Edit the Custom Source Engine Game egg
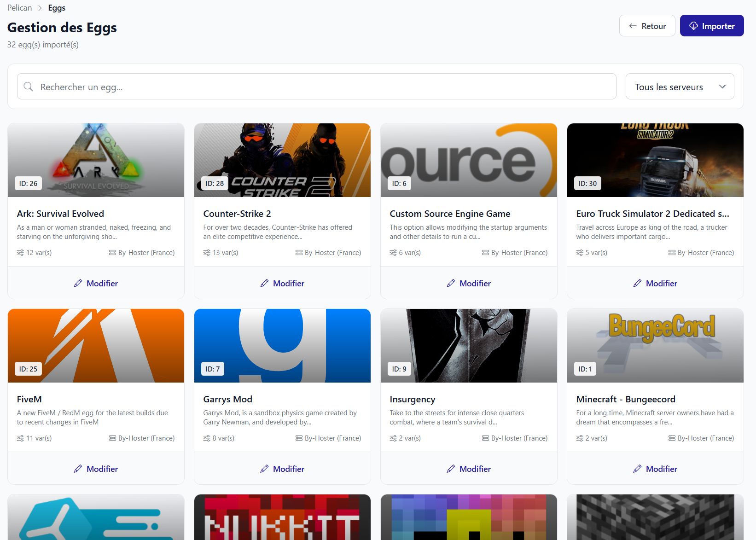 pyautogui.click(x=468, y=283)
